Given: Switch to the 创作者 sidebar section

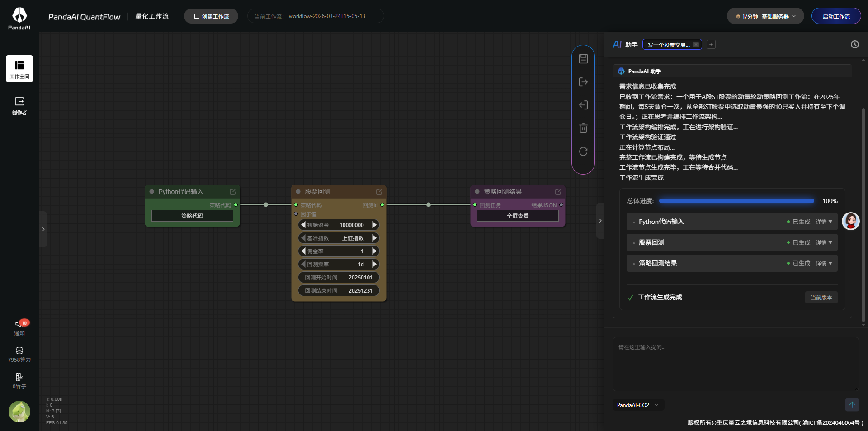Looking at the screenshot, I should 19,106.
